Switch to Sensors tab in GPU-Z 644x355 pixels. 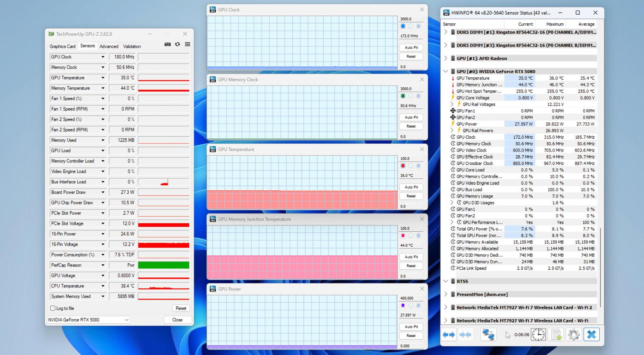point(87,46)
